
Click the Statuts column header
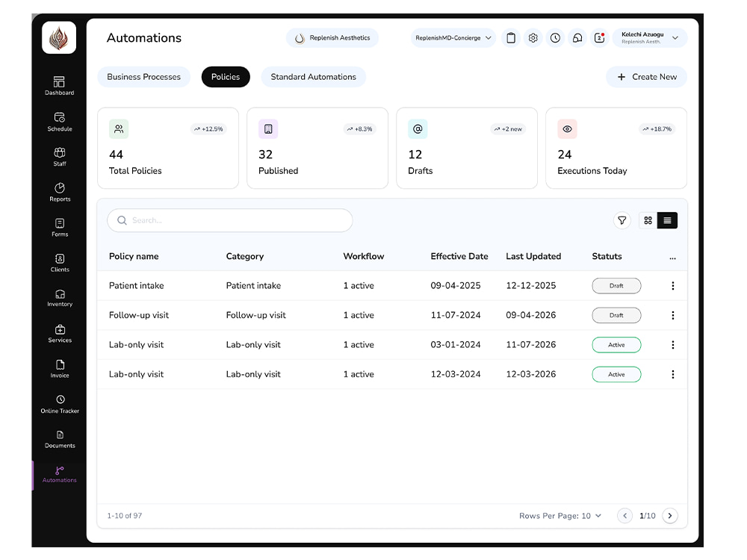point(607,256)
